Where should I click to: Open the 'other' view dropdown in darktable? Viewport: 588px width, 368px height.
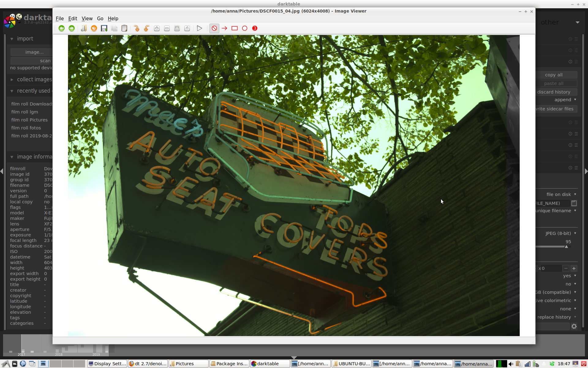click(x=578, y=22)
